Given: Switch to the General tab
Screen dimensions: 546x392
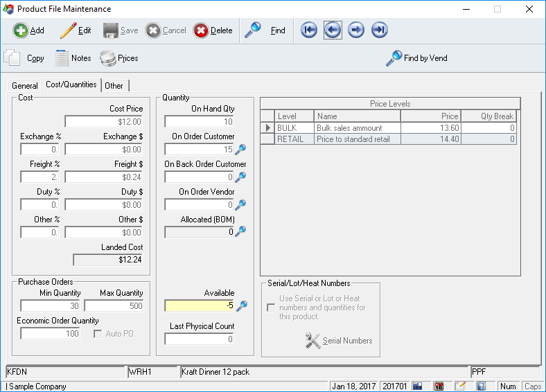Looking at the screenshot, I should point(25,86).
